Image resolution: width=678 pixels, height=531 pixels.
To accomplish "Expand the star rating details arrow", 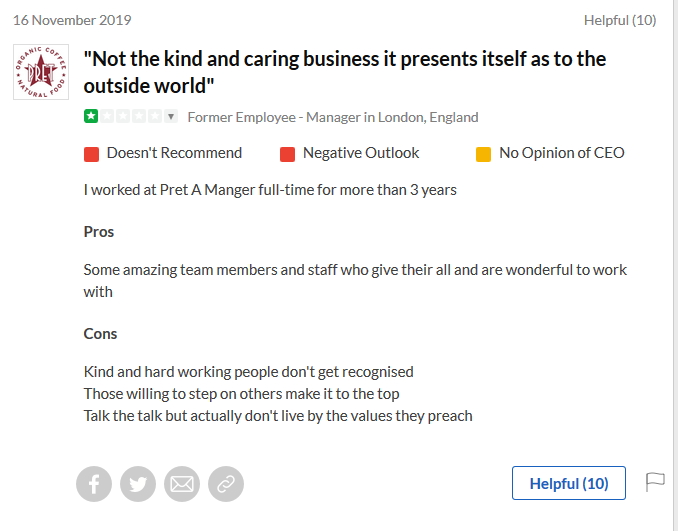I will click(x=171, y=117).
